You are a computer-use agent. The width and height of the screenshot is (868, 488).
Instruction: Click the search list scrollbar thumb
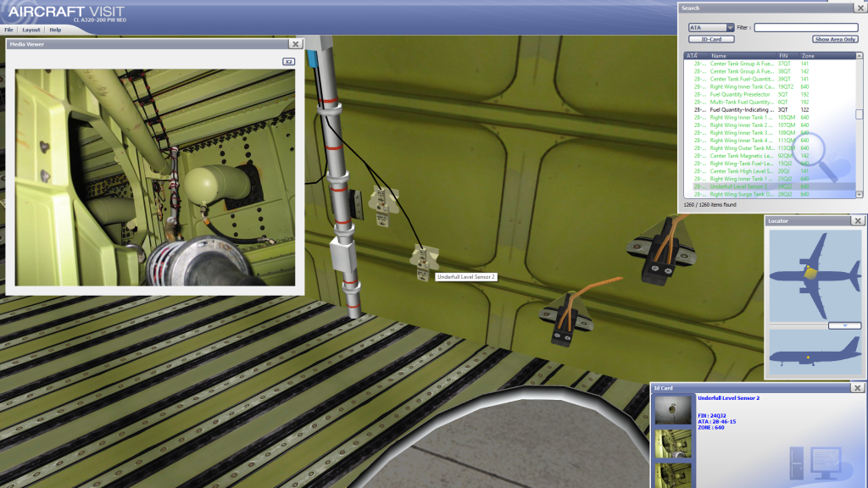pyautogui.click(x=860, y=114)
